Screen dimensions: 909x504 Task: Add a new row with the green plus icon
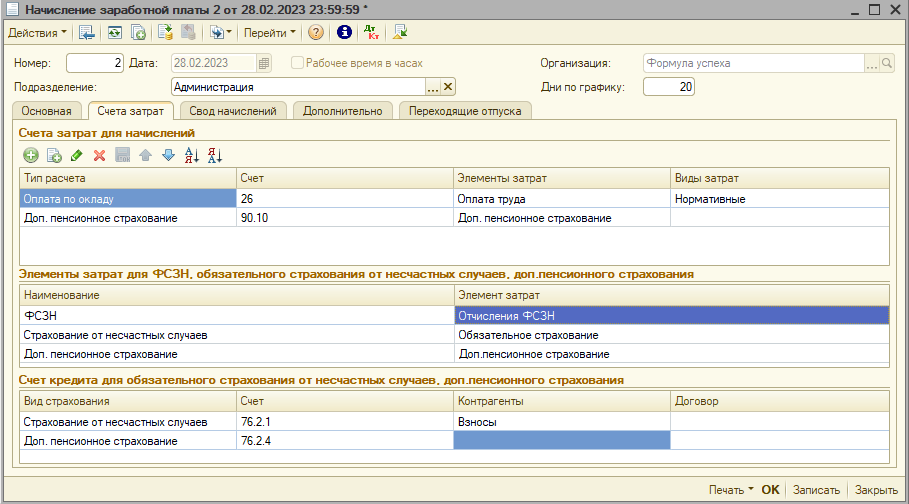(x=31, y=155)
